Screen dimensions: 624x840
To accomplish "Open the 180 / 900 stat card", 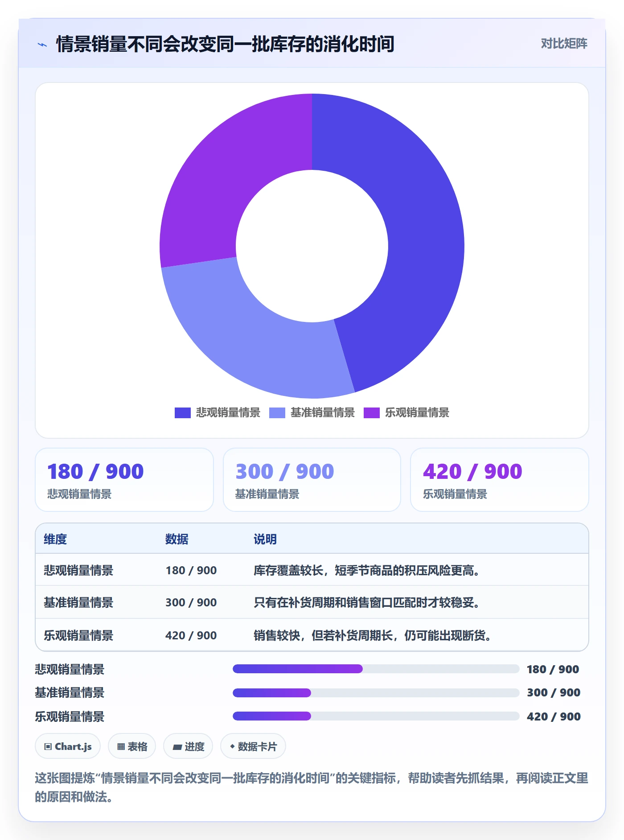I will click(124, 480).
